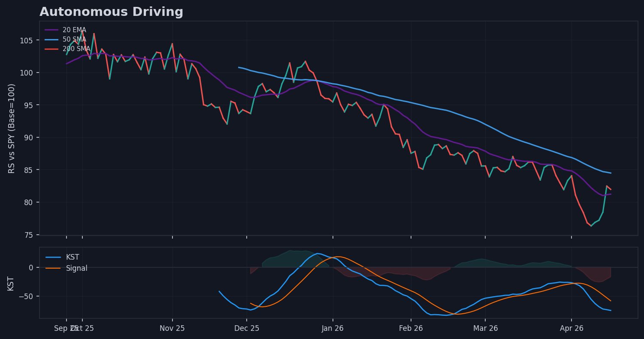Click the "Mar 26" date label
The height and width of the screenshot is (339, 644).
(485, 328)
